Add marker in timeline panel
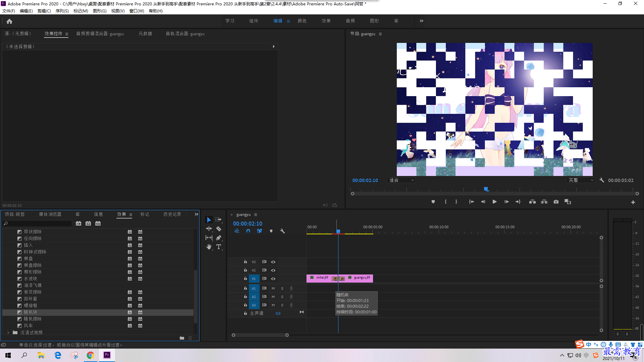The image size is (644, 362). pos(271,231)
